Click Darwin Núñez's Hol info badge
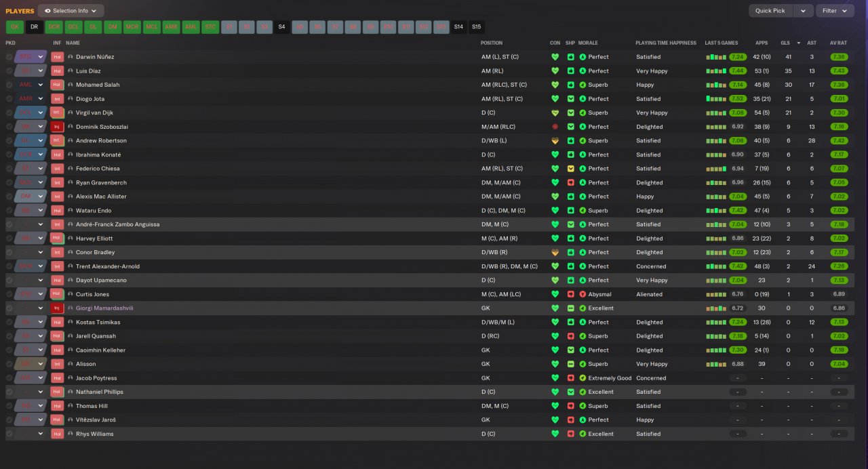Image resolution: width=868 pixels, height=469 pixels. pyautogui.click(x=57, y=57)
